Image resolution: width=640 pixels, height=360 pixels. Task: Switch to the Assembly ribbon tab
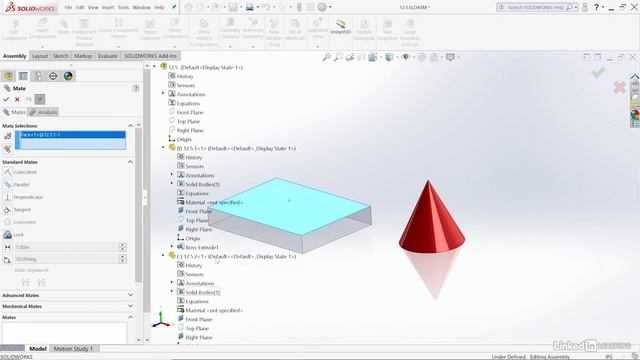point(15,56)
